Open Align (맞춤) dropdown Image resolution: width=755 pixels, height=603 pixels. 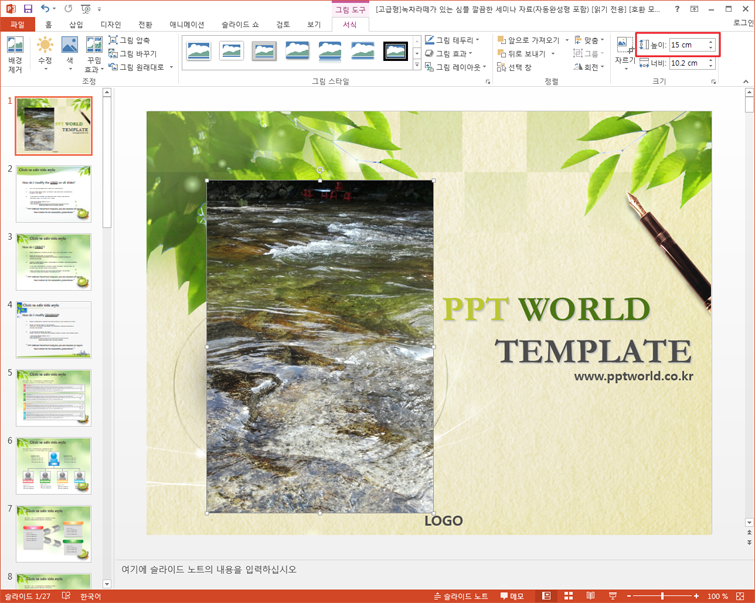point(588,40)
